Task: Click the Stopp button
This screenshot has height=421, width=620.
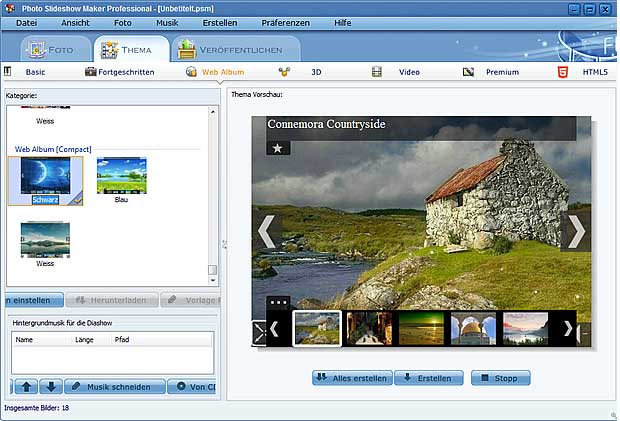Action: tap(501, 378)
